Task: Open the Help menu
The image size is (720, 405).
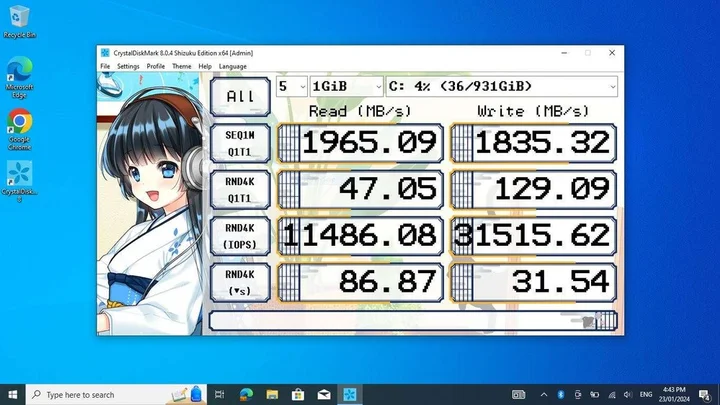Action: tap(205, 66)
